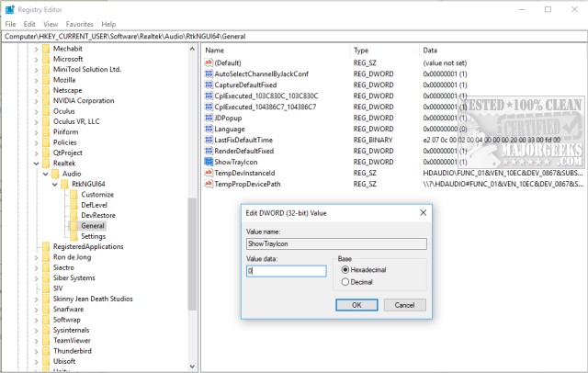The width and height of the screenshot is (588, 373).
Task: Click the tree pane scroll down arrow
Action: click(192, 367)
